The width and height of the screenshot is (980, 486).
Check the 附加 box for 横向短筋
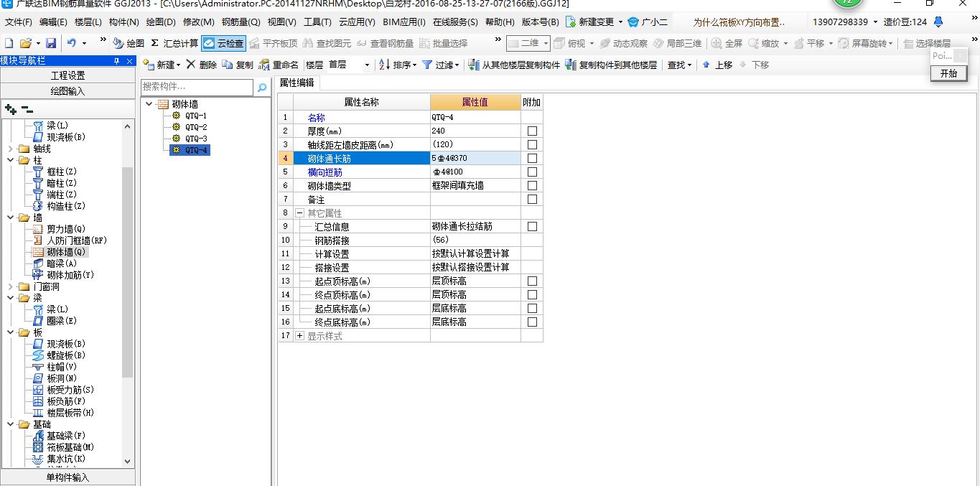coord(532,172)
